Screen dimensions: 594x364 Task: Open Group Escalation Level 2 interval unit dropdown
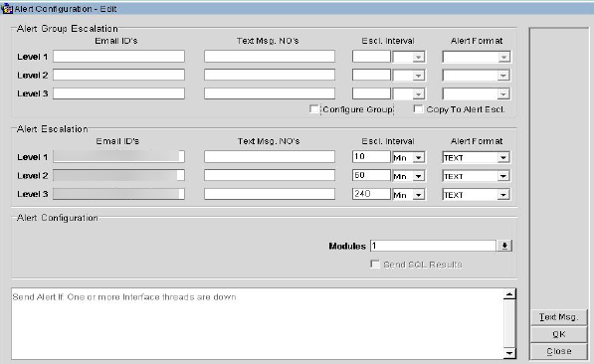click(x=418, y=76)
